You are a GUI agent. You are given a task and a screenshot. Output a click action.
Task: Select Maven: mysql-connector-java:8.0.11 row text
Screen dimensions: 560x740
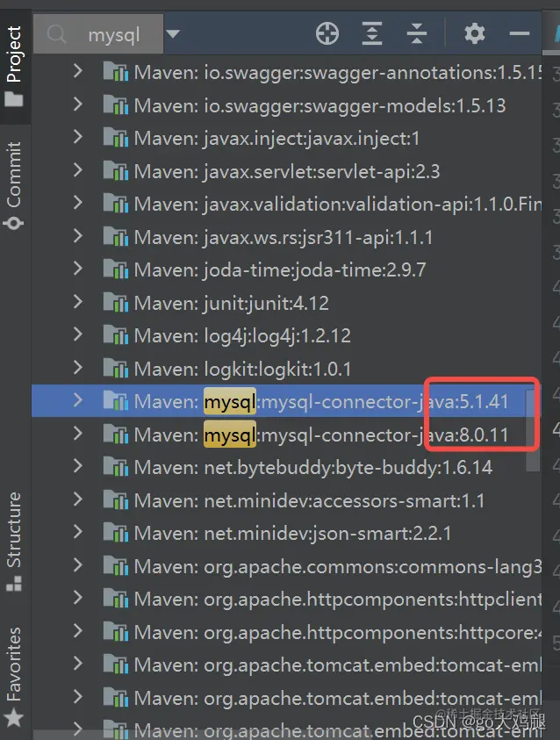321,435
